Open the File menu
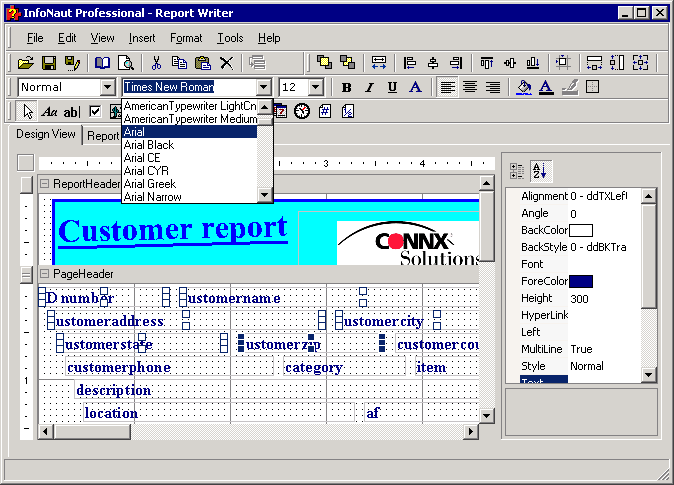The height and width of the screenshot is (485, 674). pyautogui.click(x=35, y=38)
